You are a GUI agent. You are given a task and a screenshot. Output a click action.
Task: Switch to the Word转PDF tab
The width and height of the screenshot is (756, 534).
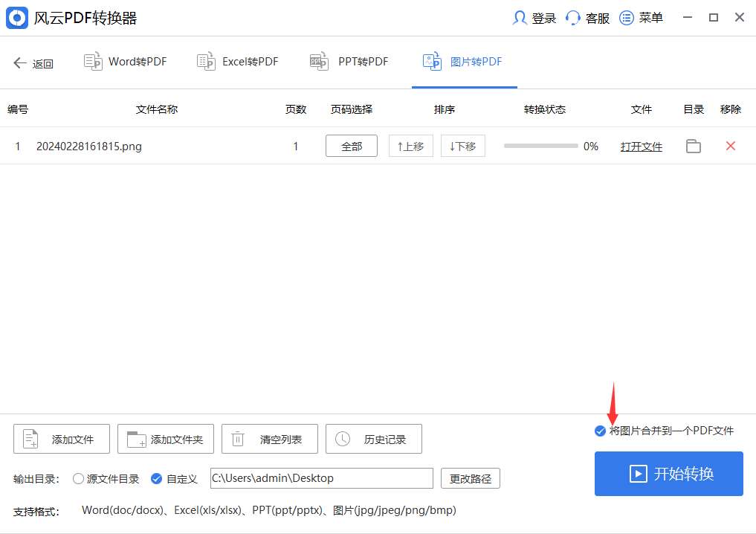coord(125,62)
